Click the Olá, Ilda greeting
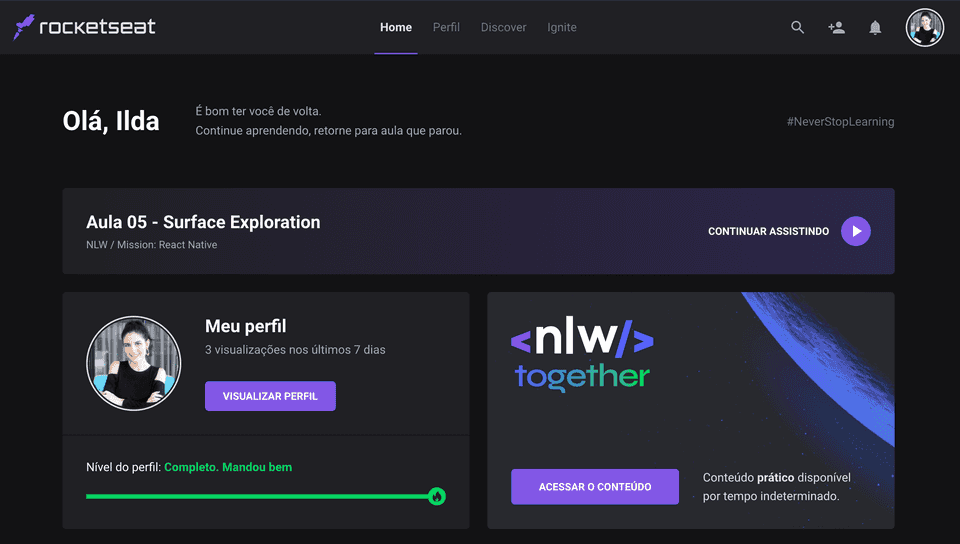Screen dimensions: 960x544 coord(111,121)
